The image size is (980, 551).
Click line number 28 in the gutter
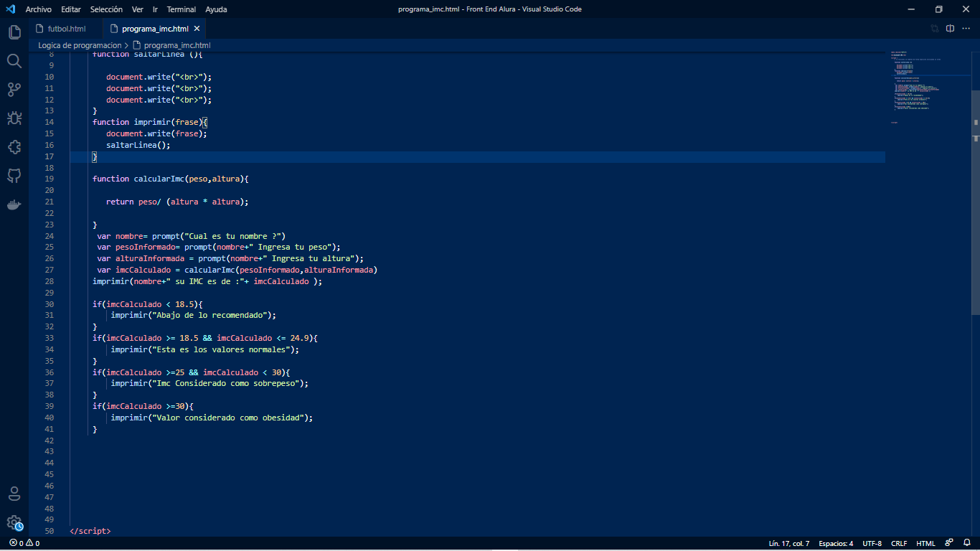49,281
